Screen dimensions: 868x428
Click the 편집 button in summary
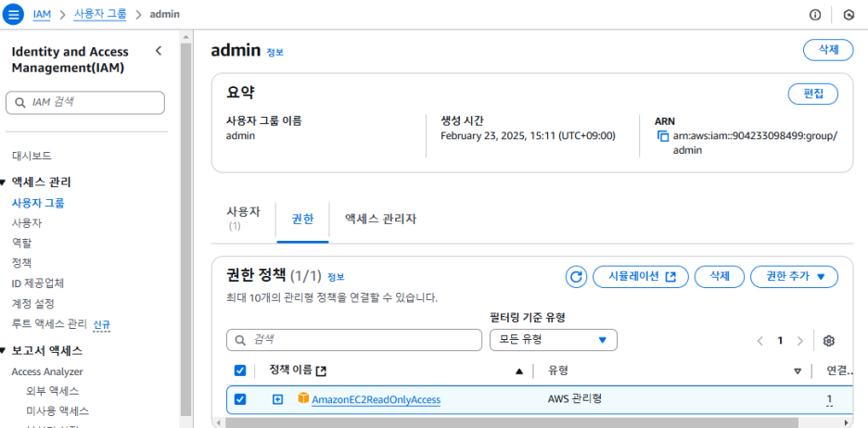pos(812,94)
